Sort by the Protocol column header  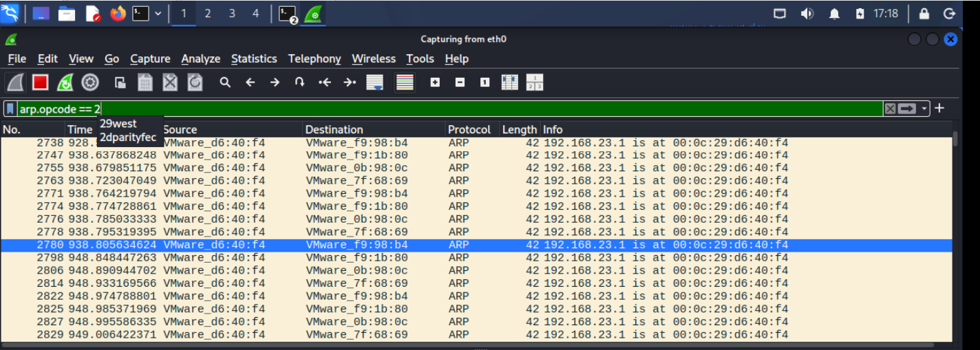coord(473,129)
